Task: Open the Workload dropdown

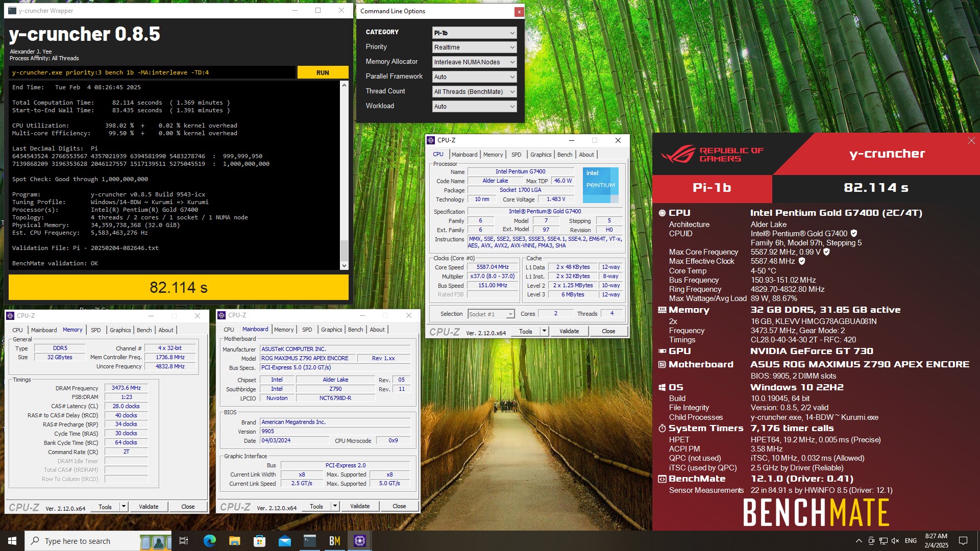Action: click(x=474, y=107)
